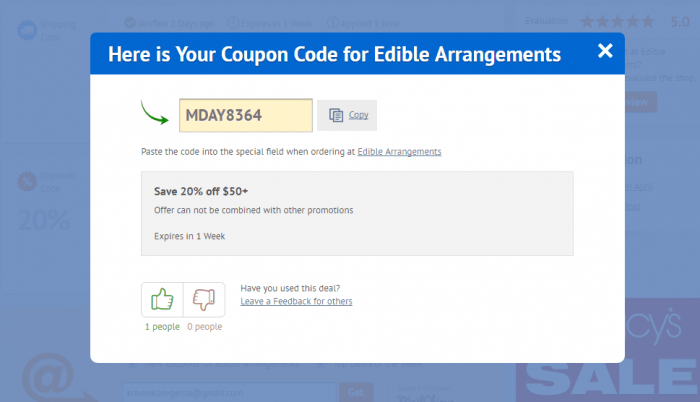The image size is (700, 402).
Task: Select the MDAY8364 coupon code field
Action: tap(245, 115)
